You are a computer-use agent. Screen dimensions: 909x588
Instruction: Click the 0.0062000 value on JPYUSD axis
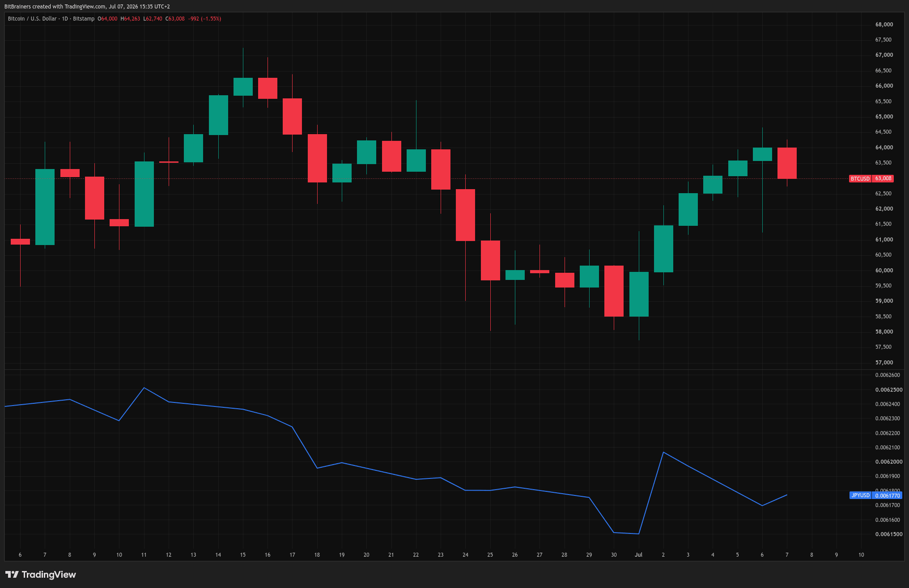pos(888,462)
